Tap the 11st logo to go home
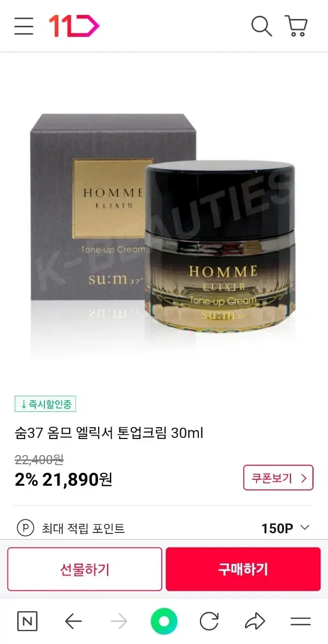 tap(74, 26)
